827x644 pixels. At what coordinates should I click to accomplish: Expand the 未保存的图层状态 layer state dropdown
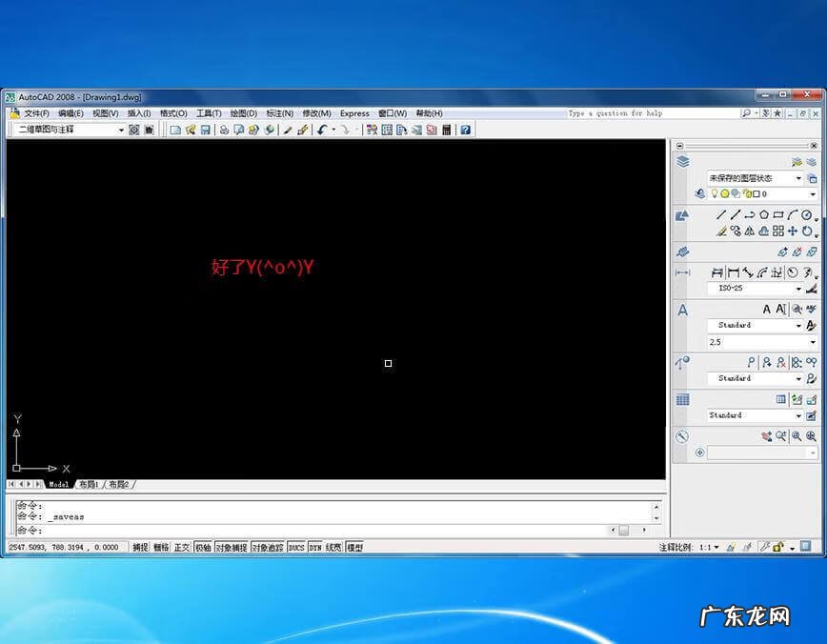click(x=797, y=178)
